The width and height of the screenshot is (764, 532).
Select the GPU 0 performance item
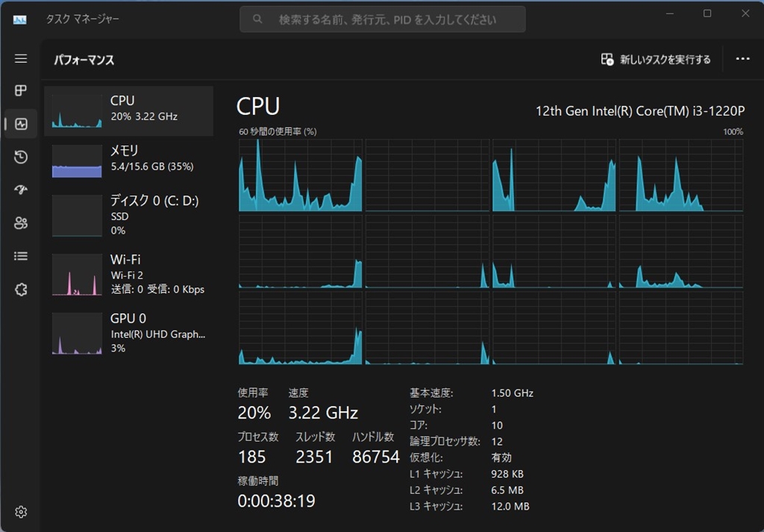click(128, 333)
